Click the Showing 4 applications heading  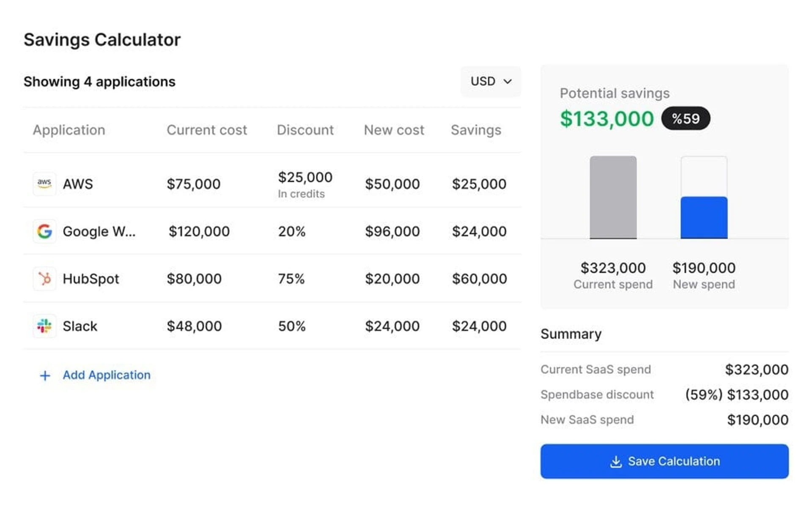pyautogui.click(x=99, y=82)
